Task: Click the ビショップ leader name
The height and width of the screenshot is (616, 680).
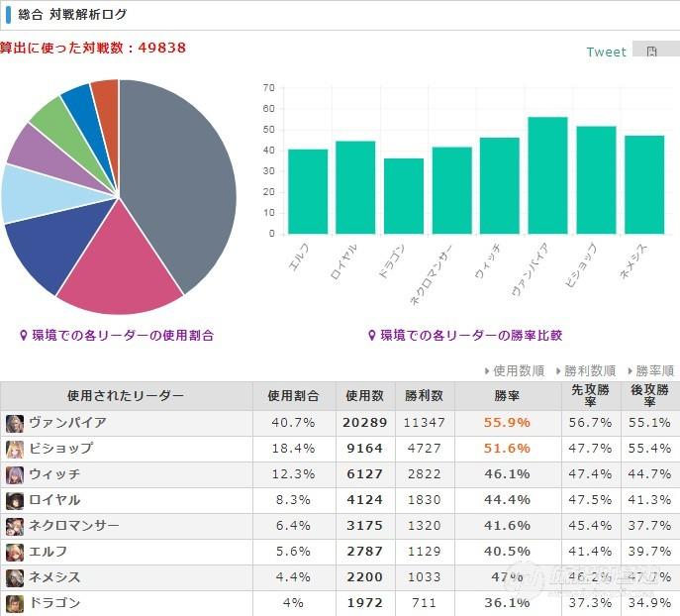Action: pos(61,448)
